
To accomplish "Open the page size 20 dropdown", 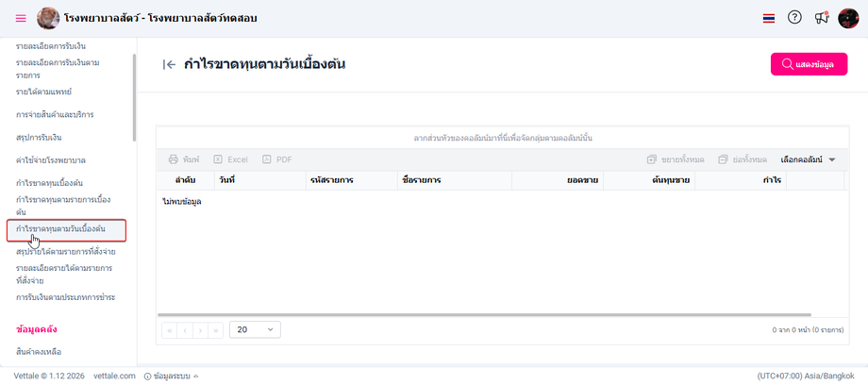I will click(x=255, y=329).
